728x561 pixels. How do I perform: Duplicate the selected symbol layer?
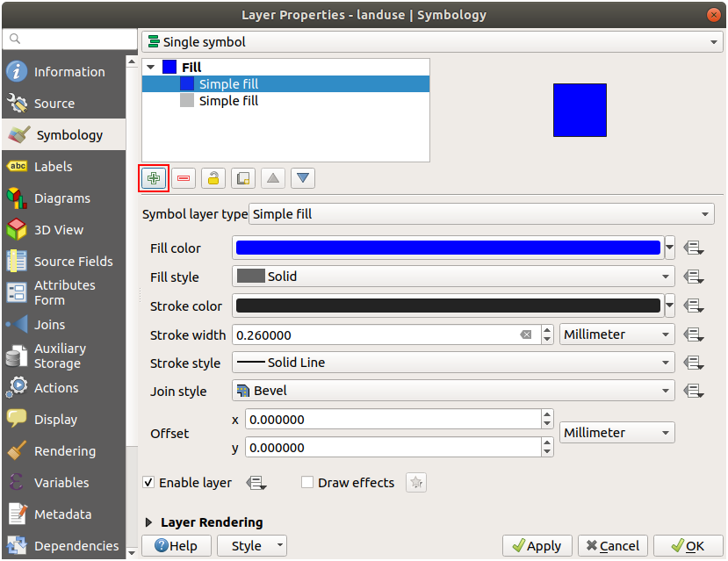[243, 178]
